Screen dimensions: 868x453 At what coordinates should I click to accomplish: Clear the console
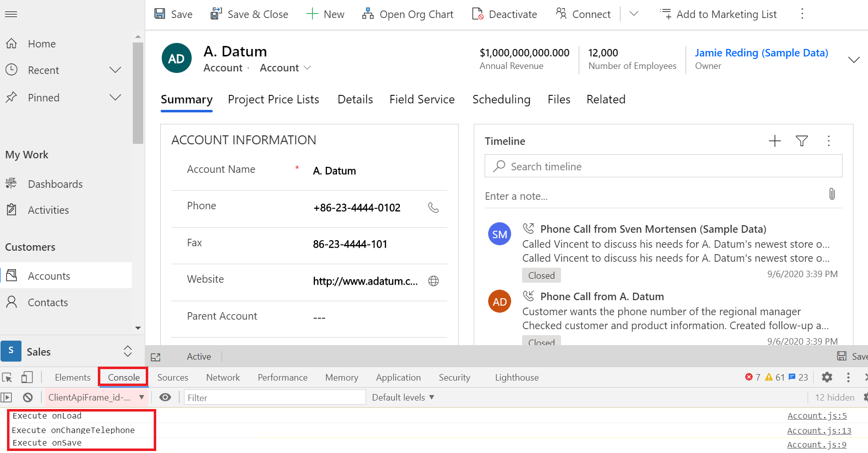[28, 398]
